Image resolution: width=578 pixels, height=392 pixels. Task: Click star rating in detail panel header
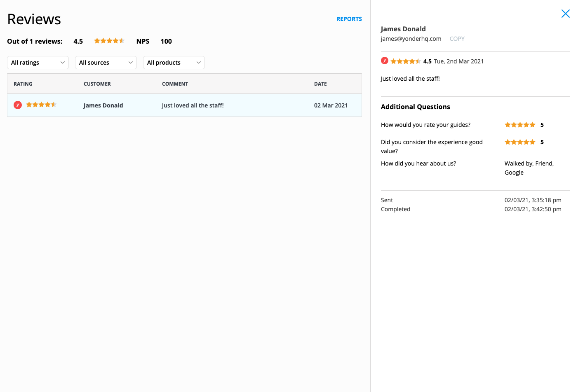coord(406,61)
